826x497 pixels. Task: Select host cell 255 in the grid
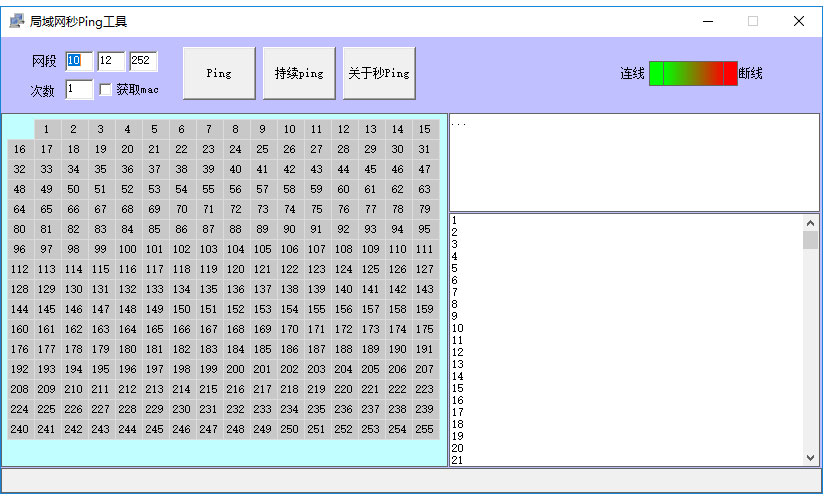(425, 429)
